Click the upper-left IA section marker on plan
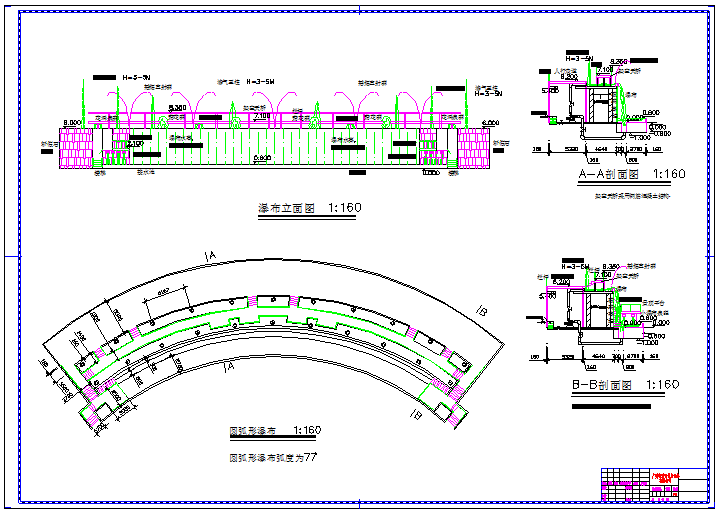 [x=211, y=255]
